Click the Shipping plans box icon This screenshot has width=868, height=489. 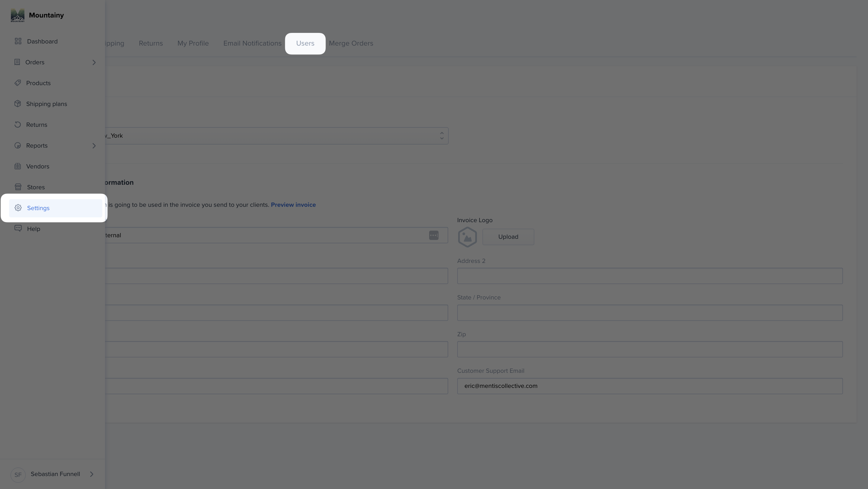click(18, 104)
